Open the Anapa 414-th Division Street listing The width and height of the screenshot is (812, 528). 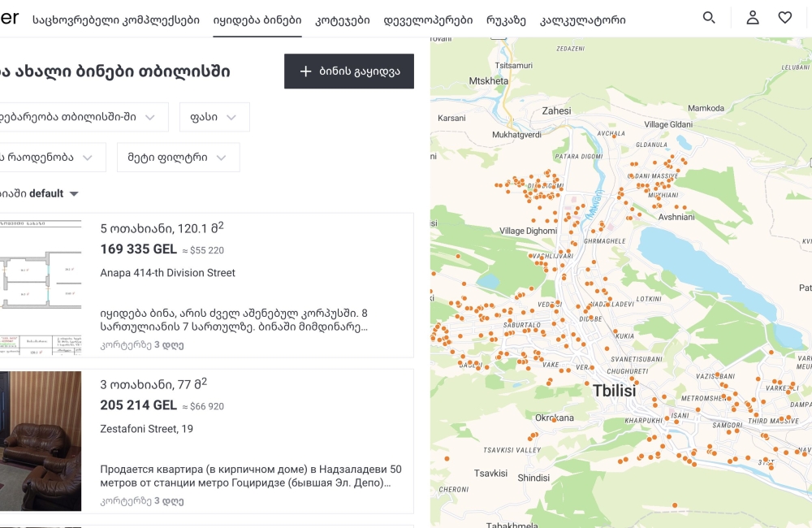tap(167, 273)
